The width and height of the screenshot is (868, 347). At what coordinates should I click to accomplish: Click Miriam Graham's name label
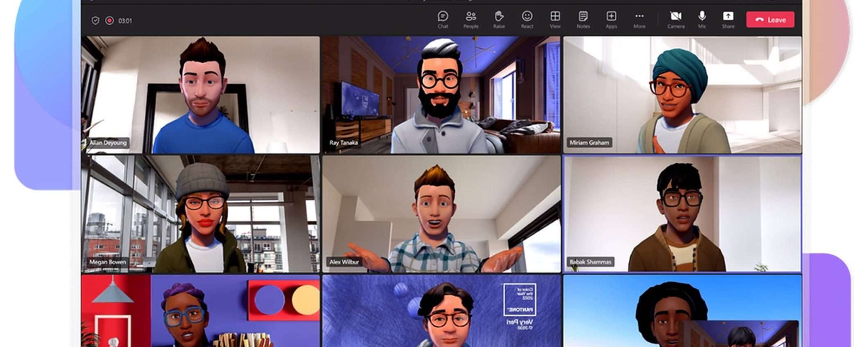[x=589, y=143]
